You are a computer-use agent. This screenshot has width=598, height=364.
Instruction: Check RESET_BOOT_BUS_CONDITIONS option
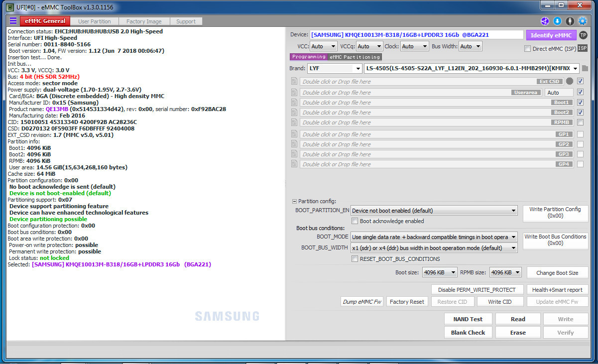tap(355, 259)
